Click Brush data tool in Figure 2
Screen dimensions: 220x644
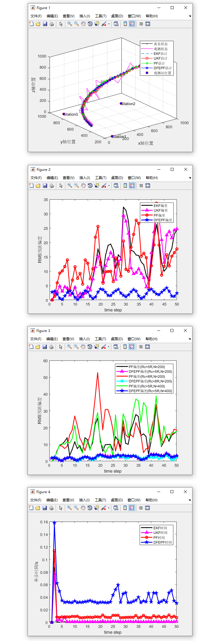(104, 186)
